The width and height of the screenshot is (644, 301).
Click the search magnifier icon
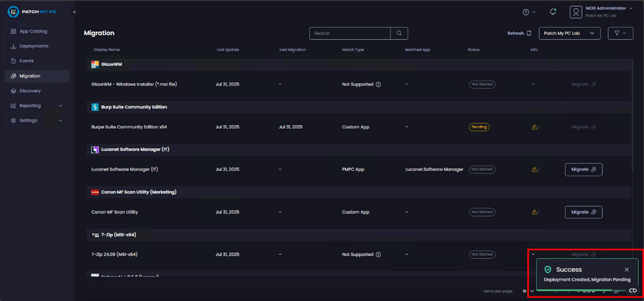(399, 33)
